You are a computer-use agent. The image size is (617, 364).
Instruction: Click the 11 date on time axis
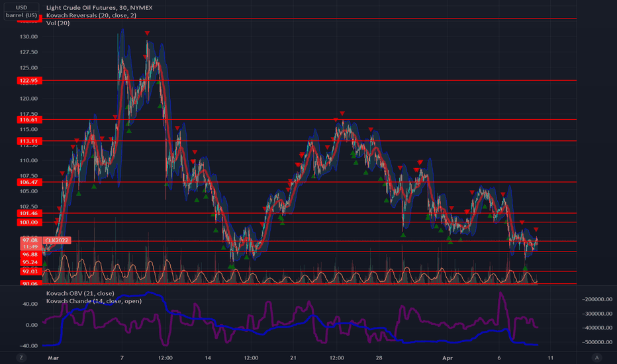pos(551,357)
